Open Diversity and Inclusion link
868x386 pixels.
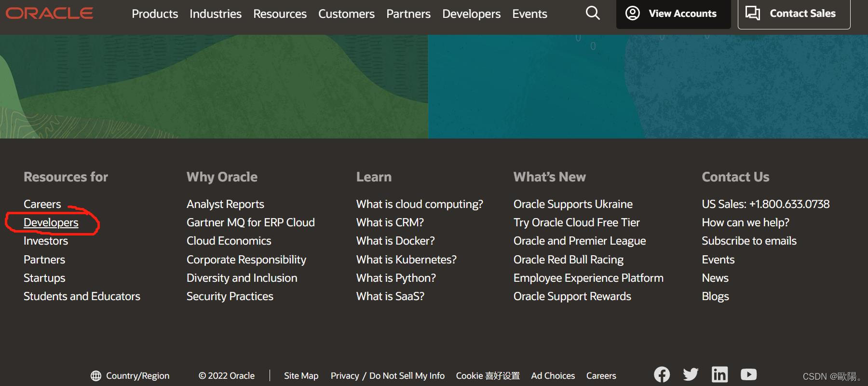click(x=242, y=278)
